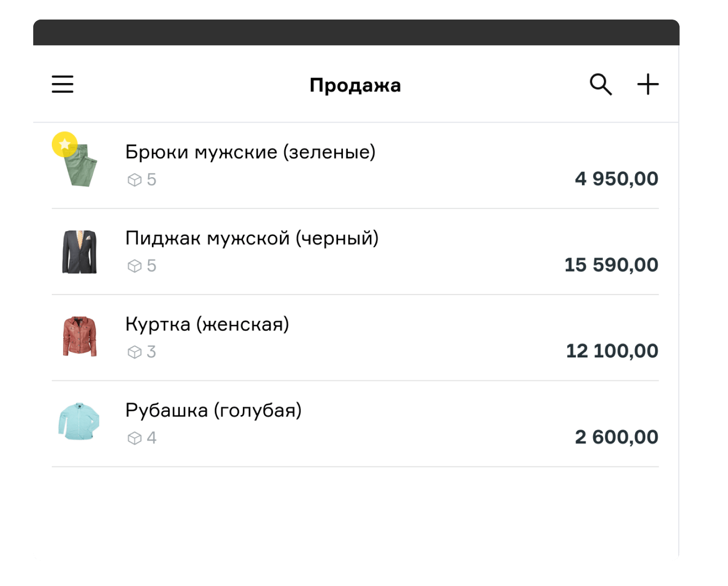Click the price 4 950,00
Viewport: 728px width, 586px height.
616,179
